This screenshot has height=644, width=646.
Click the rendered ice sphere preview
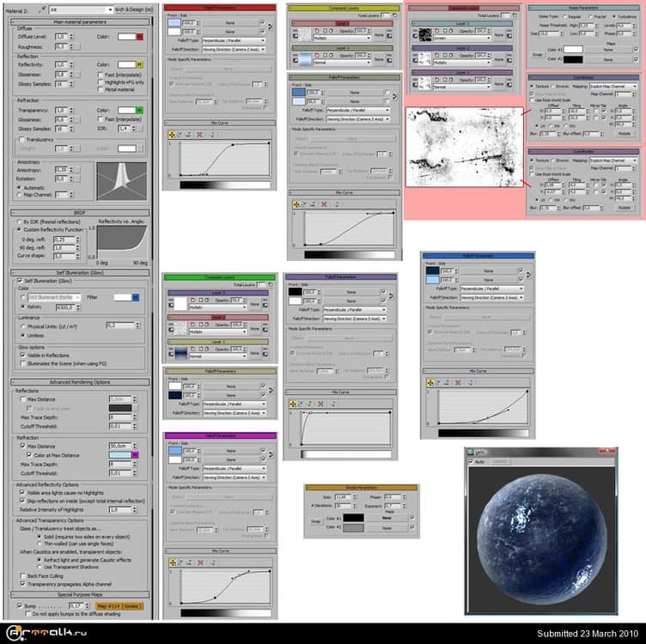(542, 539)
